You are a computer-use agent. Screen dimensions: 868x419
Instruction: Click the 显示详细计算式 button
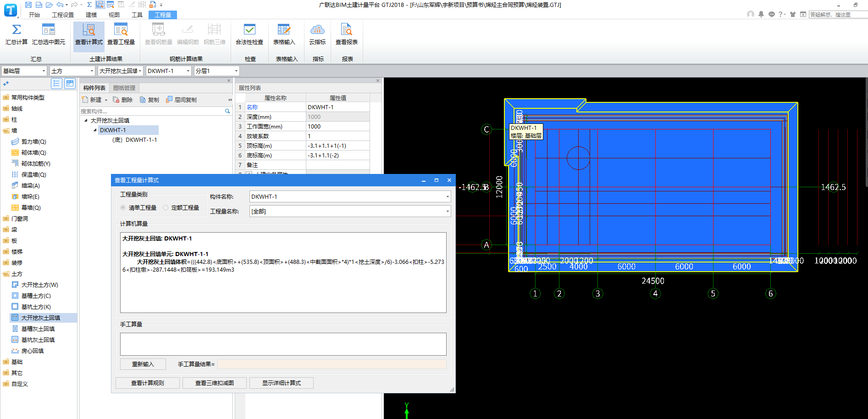(x=282, y=383)
